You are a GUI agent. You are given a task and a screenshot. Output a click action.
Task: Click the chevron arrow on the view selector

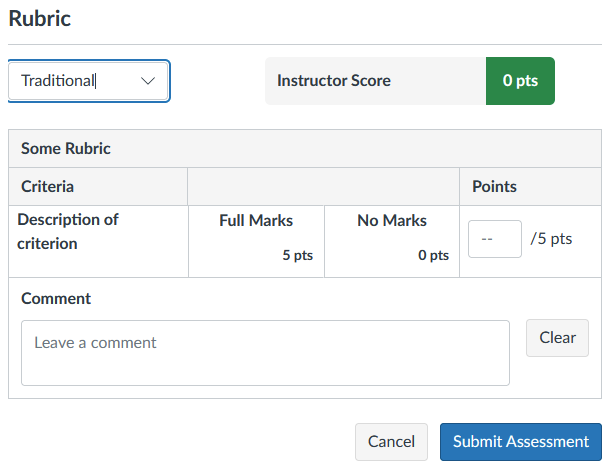click(x=149, y=81)
